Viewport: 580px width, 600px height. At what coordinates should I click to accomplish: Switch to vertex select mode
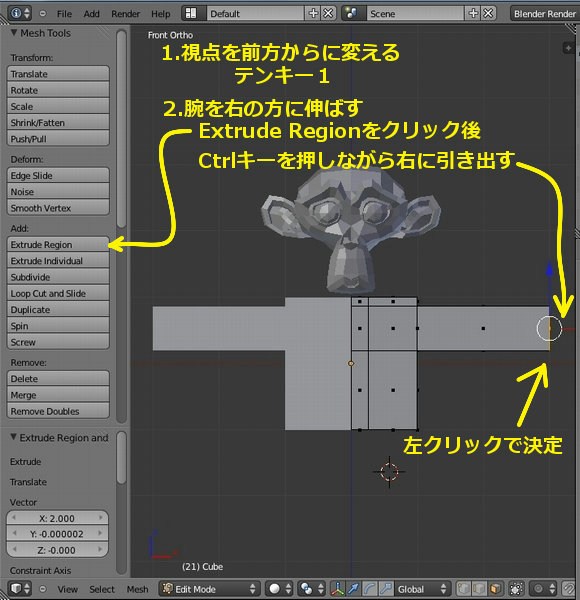pyautogui.click(x=463, y=589)
